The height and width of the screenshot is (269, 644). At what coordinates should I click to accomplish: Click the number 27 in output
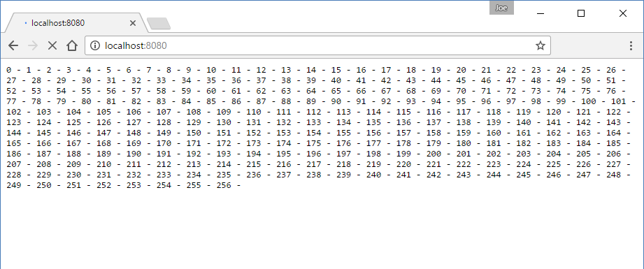[11, 80]
